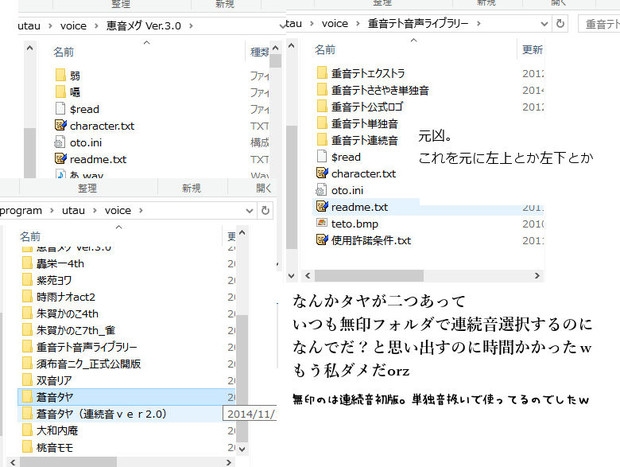Click the $read file icon in the top-left window

(60, 108)
